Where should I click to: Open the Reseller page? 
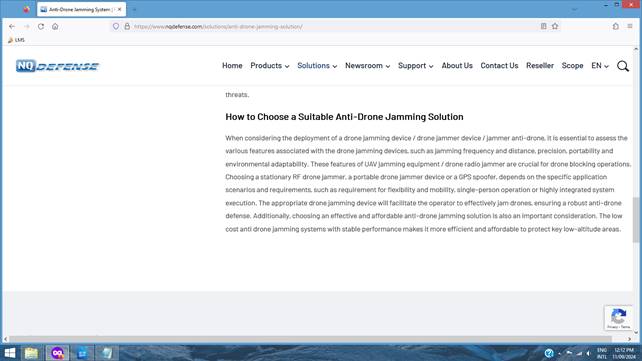[x=540, y=65]
